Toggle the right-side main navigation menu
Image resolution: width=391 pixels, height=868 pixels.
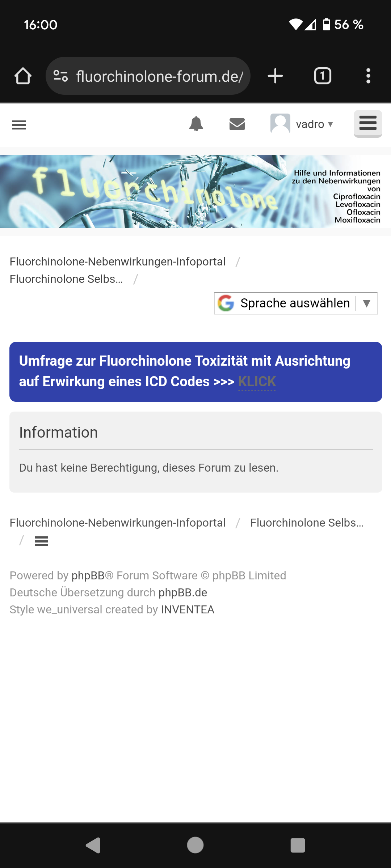coord(368,123)
